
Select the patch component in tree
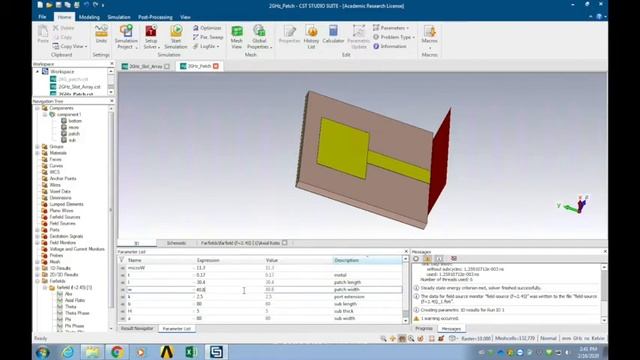tap(74, 134)
